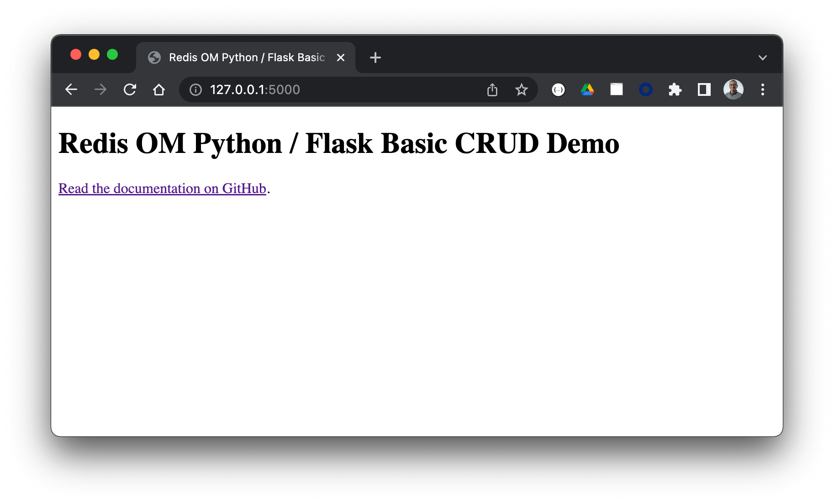
Task: Toggle the green maximize traffic light
Action: point(112,54)
